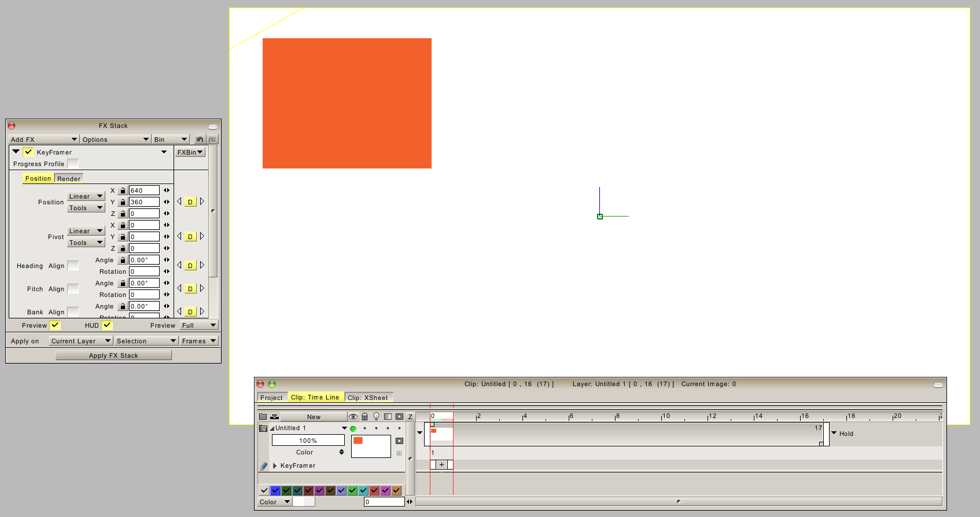The height and width of the screenshot is (517, 980).
Task: Click the stencil icon in timeline header
Action: (399, 417)
